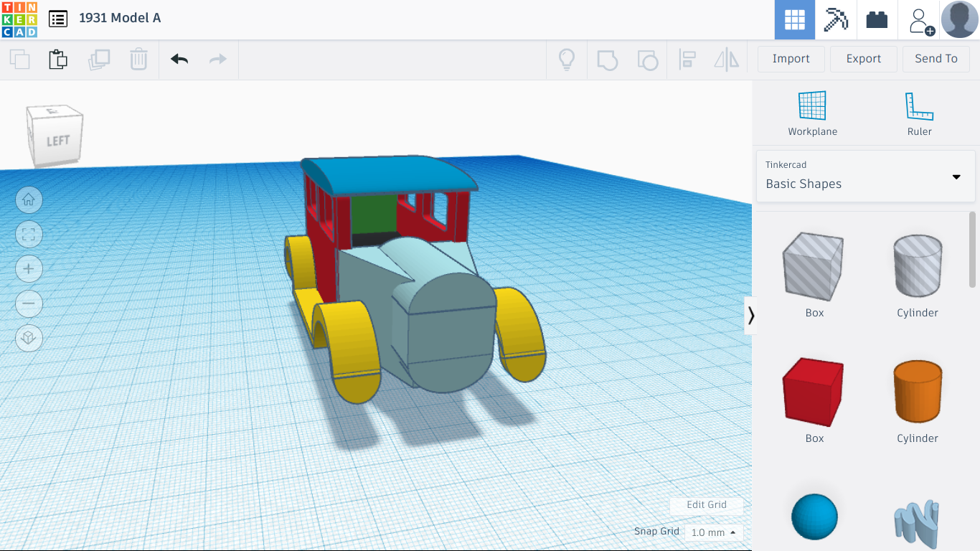
Task: Toggle orthographic perspective view cube icon
Action: pyautogui.click(x=29, y=337)
